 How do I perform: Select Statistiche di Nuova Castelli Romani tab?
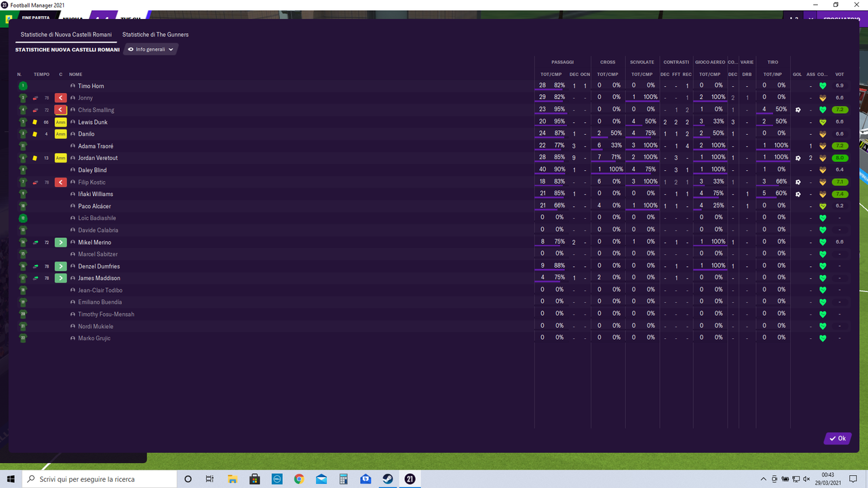[x=66, y=35]
